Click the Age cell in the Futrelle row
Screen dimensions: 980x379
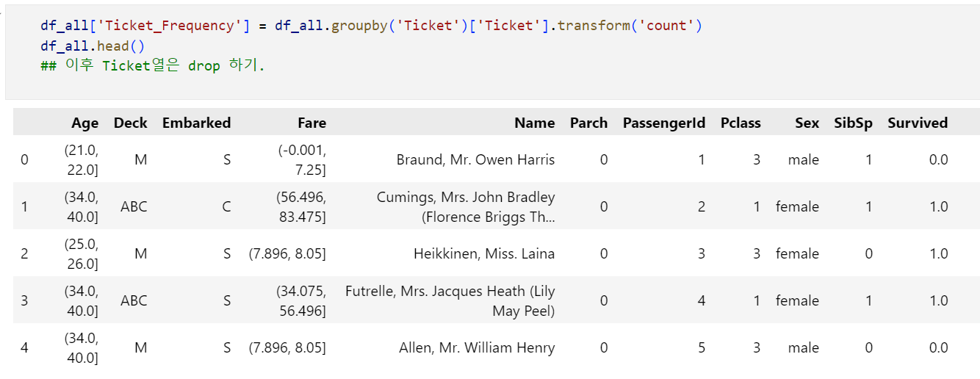(81, 300)
